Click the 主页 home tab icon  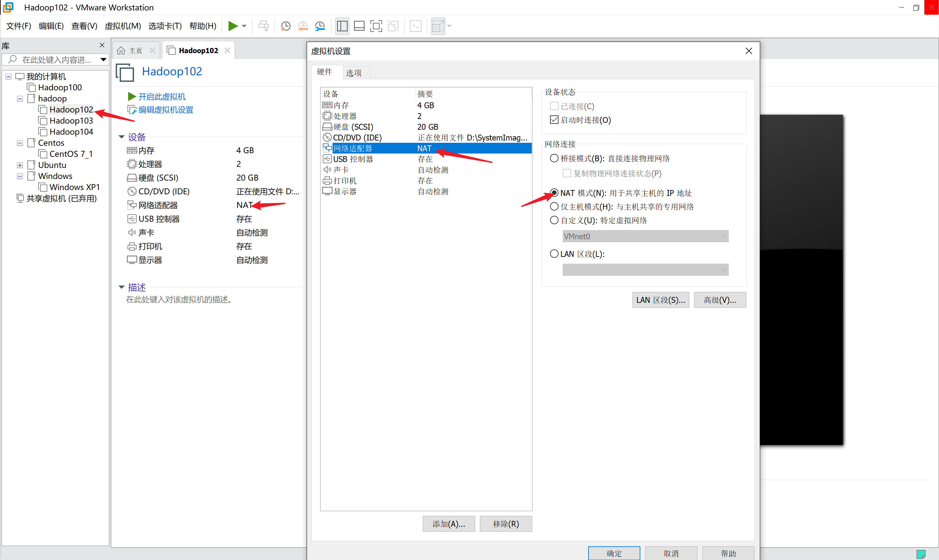121,51
